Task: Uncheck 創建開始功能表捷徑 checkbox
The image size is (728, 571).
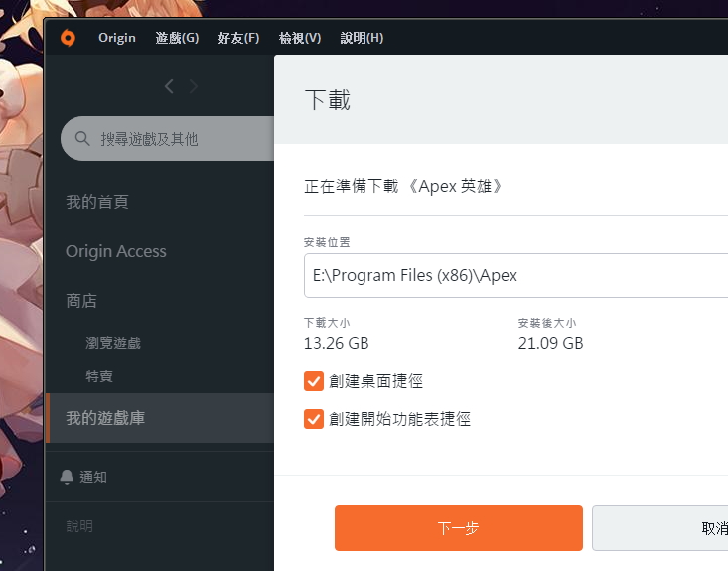Action: (x=314, y=419)
